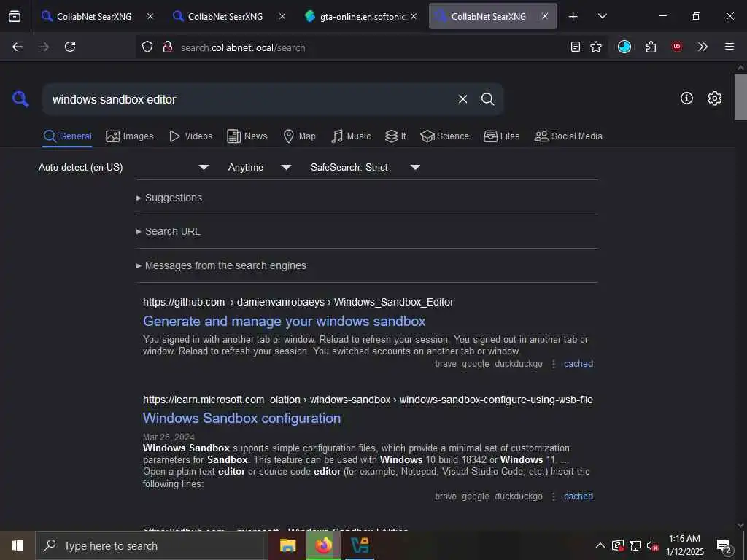This screenshot has height=560, width=747.
Task: Select the News search category
Action: click(247, 136)
